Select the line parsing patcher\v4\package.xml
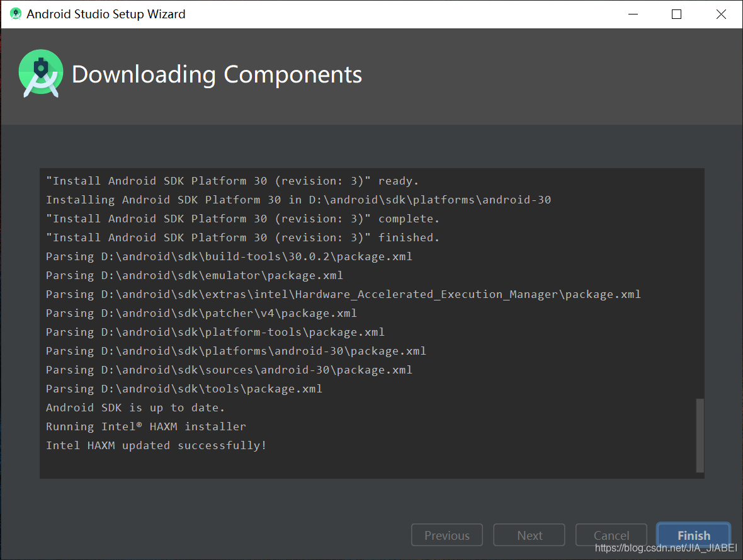The image size is (743, 560). click(x=201, y=313)
